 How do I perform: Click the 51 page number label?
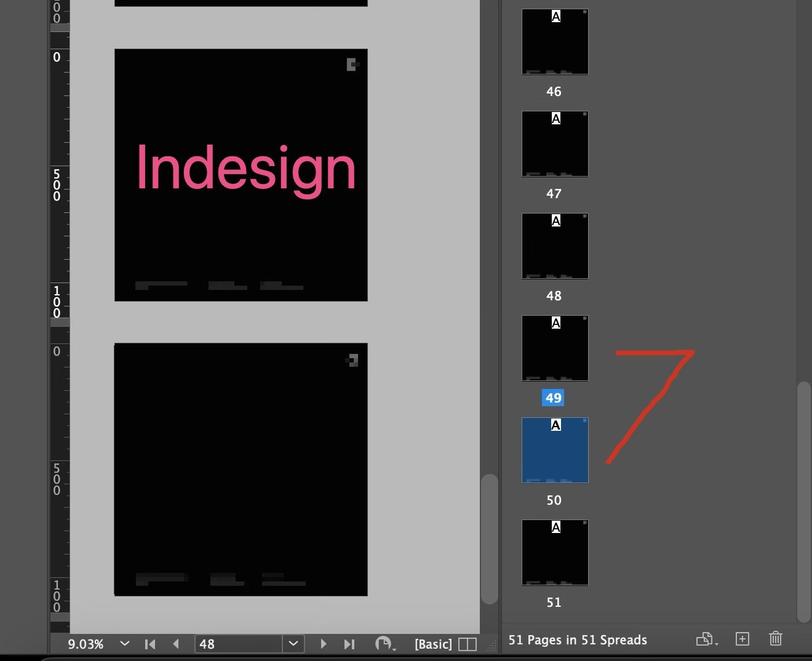[554, 602]
